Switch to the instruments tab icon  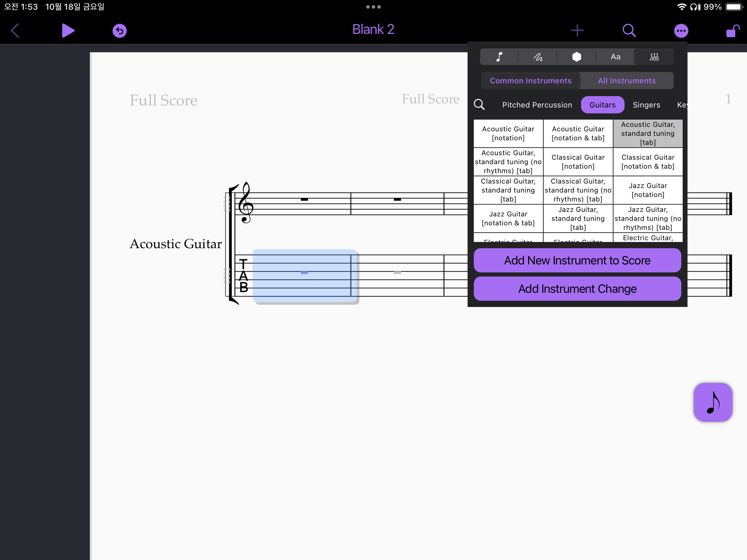(654, 57)
